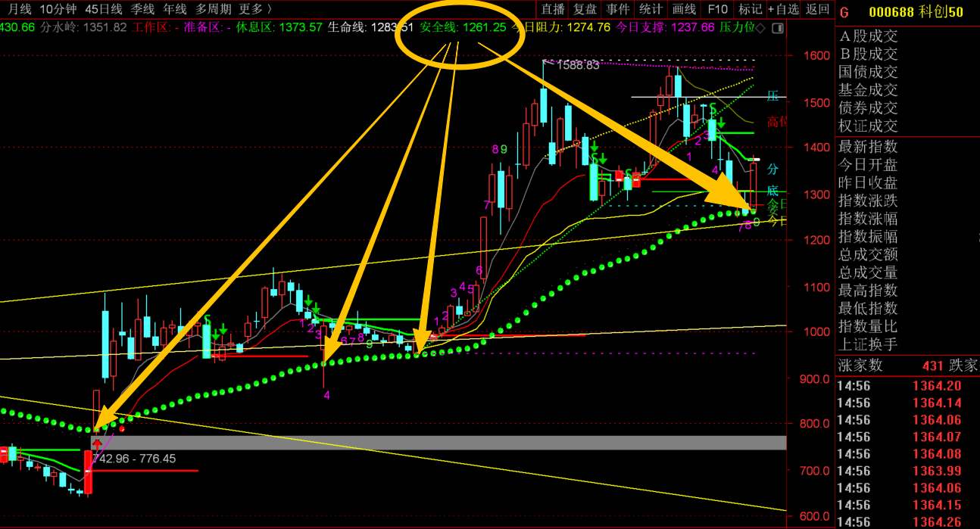Image resolution: width=980 pixels, height=529 pixels.
Task: Select the 权证成交 row
Action: pyautogui.click(x=868, y=126)
